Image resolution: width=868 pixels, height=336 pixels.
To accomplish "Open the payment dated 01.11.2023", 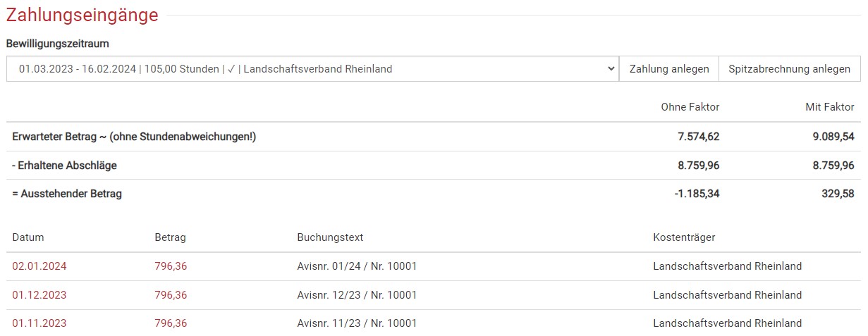I will click(x=39, y=323).
